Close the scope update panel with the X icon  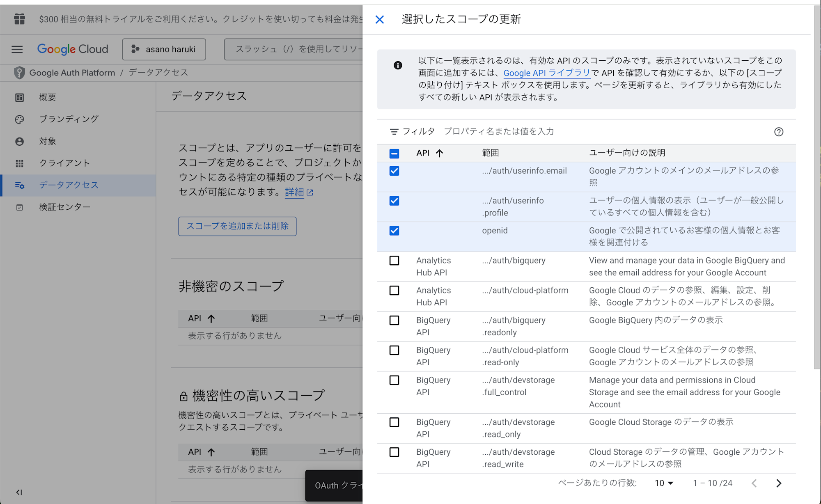[x=380, y=19]
